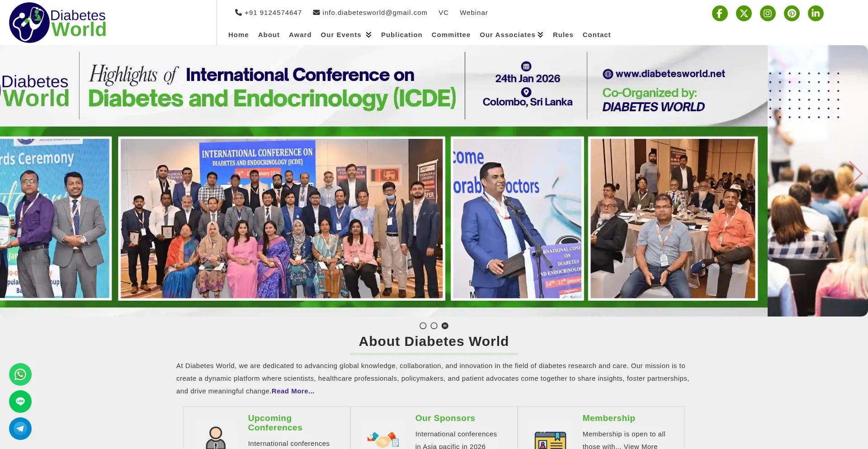Open the Rules menu item
Screen dimensions: 868x449
tap(563, 35)
